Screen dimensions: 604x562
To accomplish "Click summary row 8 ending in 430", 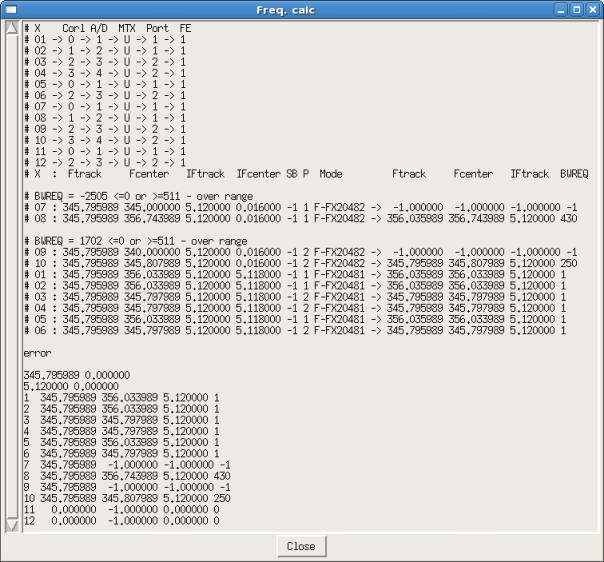I will point(127,475).
